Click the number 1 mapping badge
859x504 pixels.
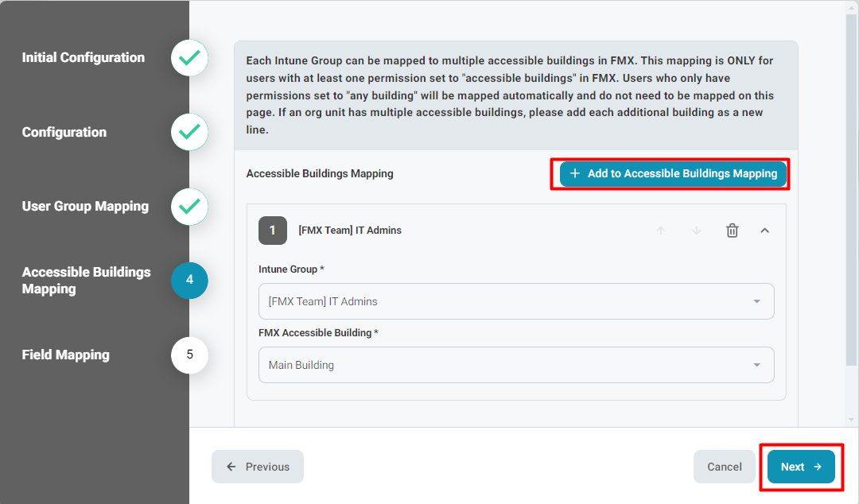tap(273, 231)
